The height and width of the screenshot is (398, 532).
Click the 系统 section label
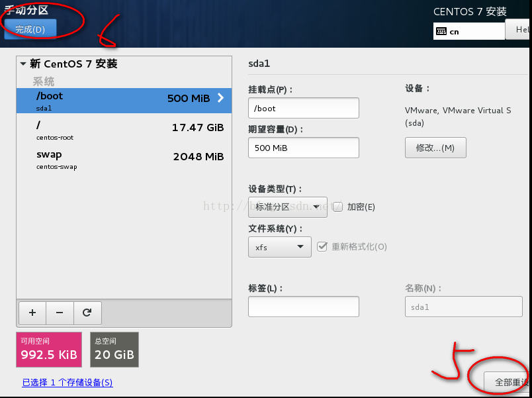44,81
